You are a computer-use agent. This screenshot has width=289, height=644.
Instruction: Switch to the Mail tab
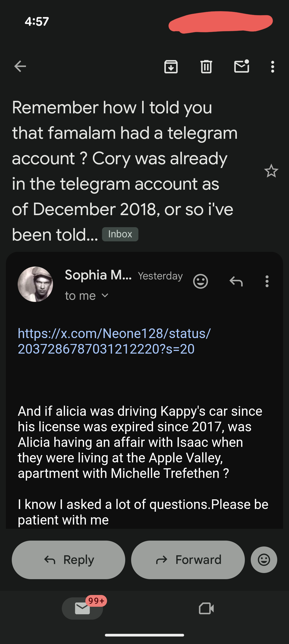[82, 608]
